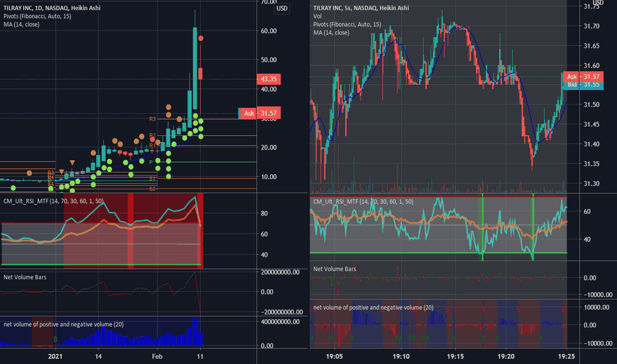Open right Net Volume Bars legend

click(x=334, y=269)
